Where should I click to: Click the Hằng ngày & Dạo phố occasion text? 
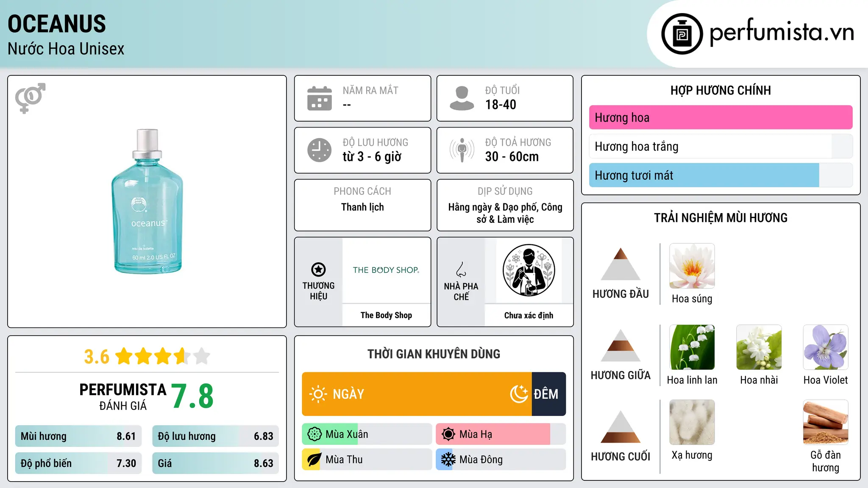pos(505,213)
